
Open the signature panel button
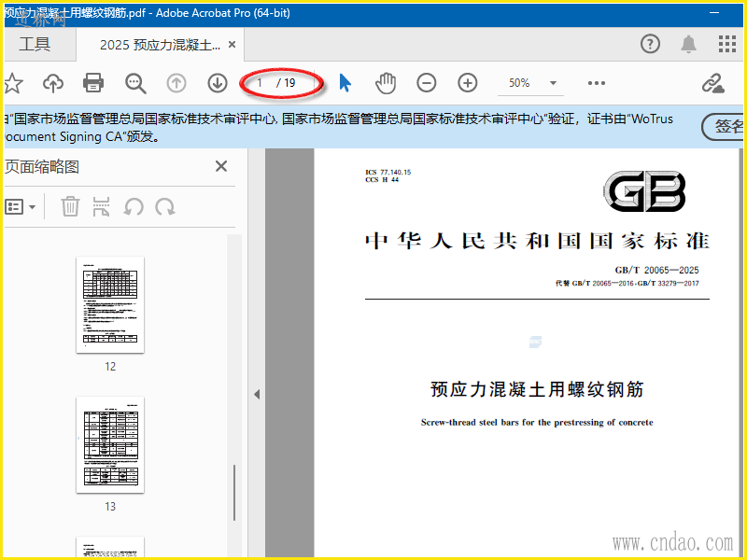(723, 127)
